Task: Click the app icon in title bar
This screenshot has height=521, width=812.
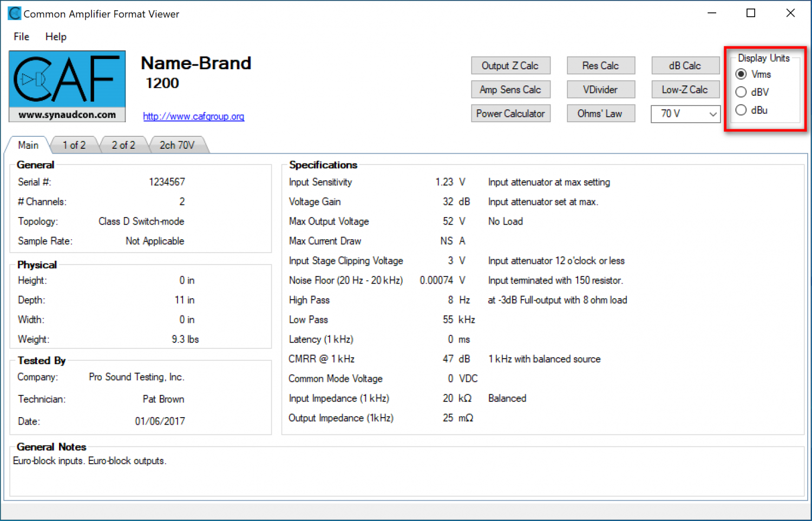Action: coord(14,14)
